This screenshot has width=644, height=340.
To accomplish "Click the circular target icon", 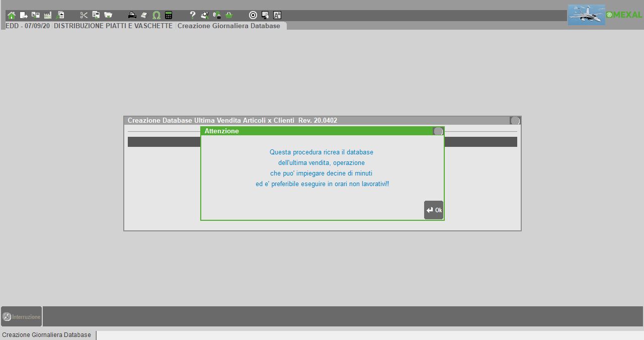I will point(253,15).
